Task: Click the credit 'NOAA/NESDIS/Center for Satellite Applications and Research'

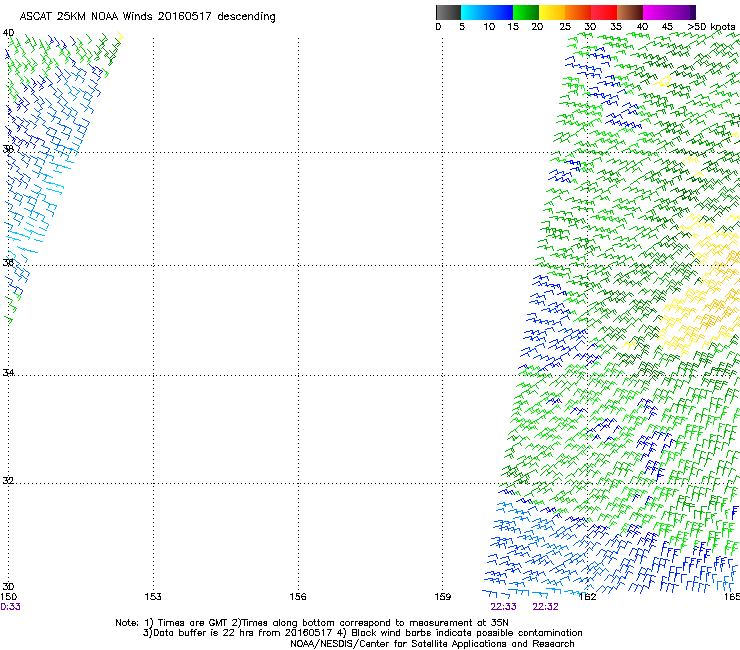Action: pos(432,644)
